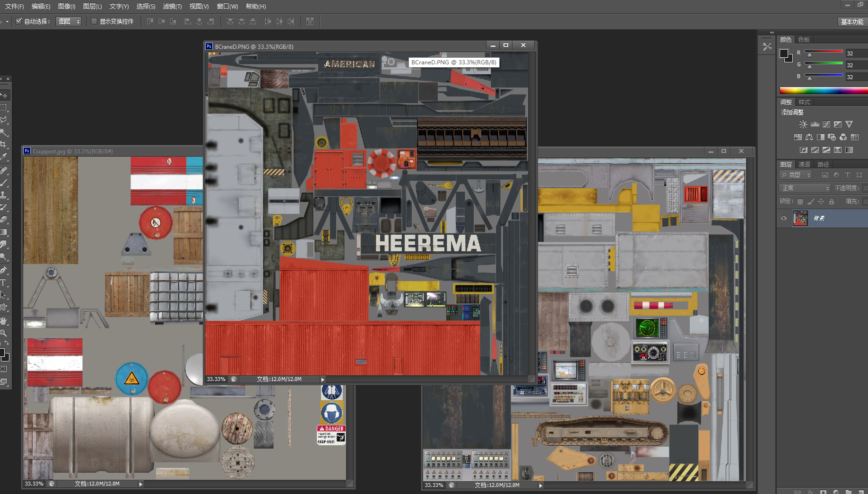Select the Pen tool
Screen dimensions: 868x494
click(3, 270)
